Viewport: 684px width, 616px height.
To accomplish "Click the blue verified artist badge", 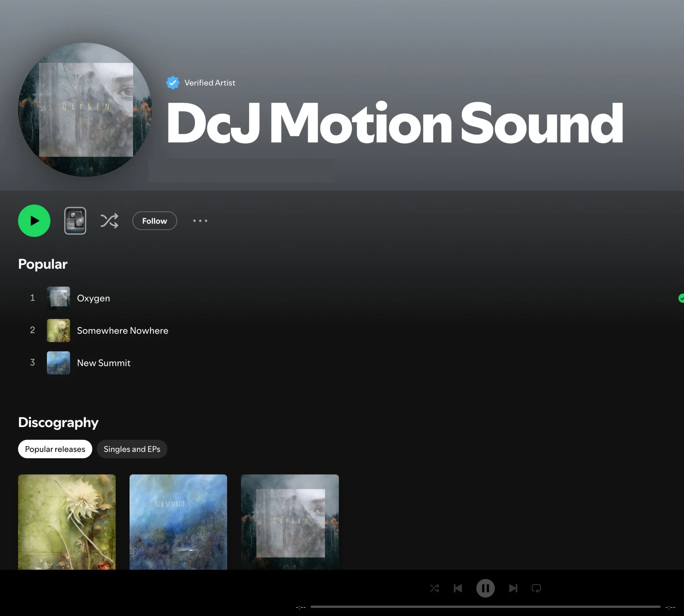I will click(172, 83).
